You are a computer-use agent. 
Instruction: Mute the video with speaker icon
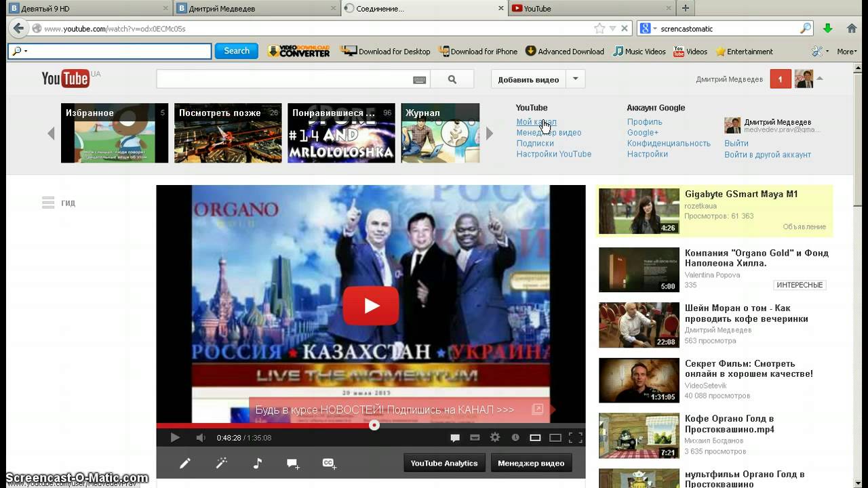tap(201, 438)
